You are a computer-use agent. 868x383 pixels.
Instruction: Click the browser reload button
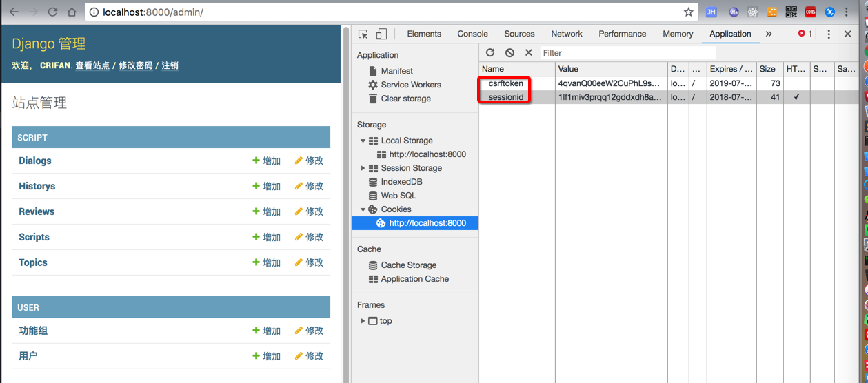(52, 12)
